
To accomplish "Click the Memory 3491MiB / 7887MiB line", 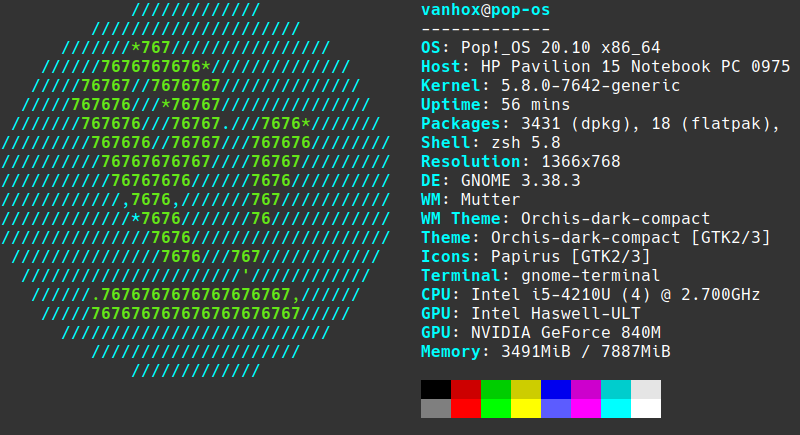I will [x=545, y=351].
